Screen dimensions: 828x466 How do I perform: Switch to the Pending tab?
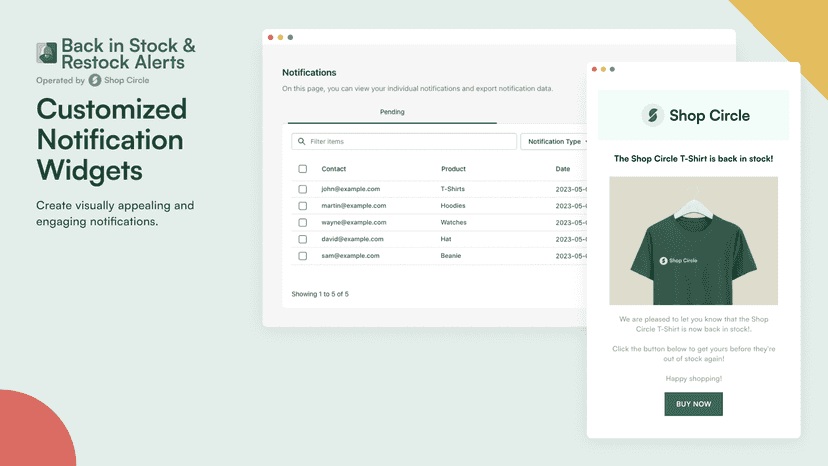[392, 112]
